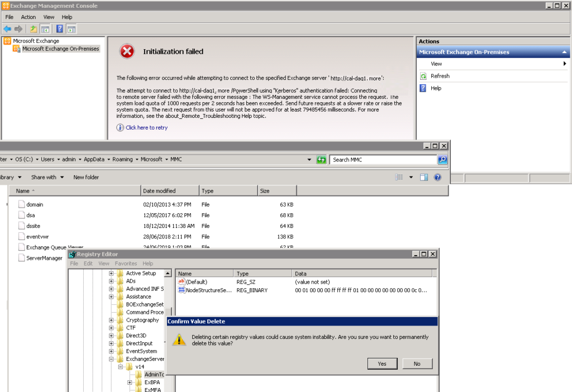Click the magnifier icon in Search MMC box

pos(442,160)
